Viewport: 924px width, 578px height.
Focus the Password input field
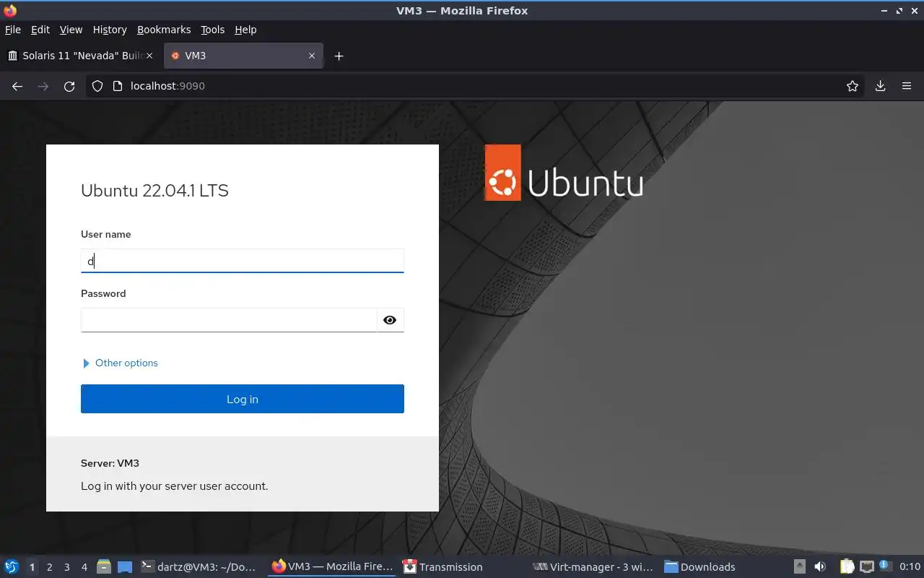click(x=229, y=320)
